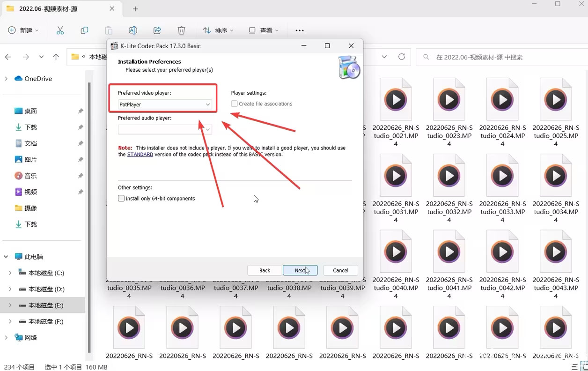
Task: Click the Delete trash can icon
Action: [x=182, y=30]
